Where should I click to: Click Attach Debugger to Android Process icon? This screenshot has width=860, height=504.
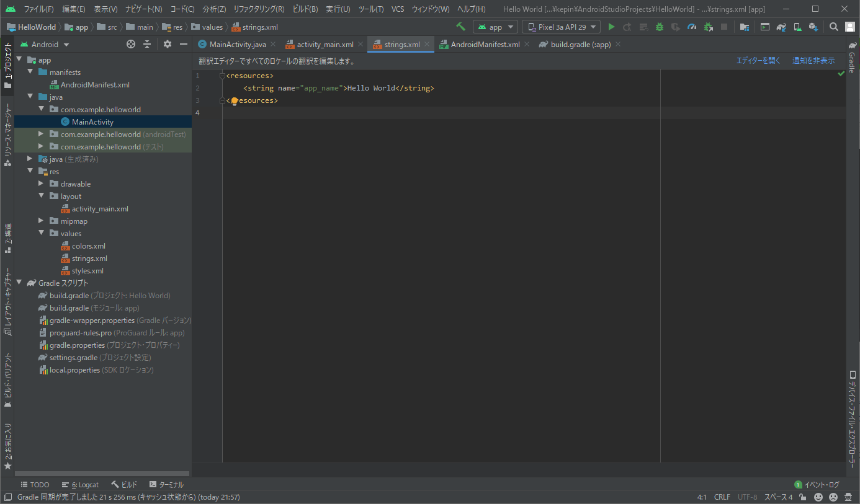[x=708, y=27]
